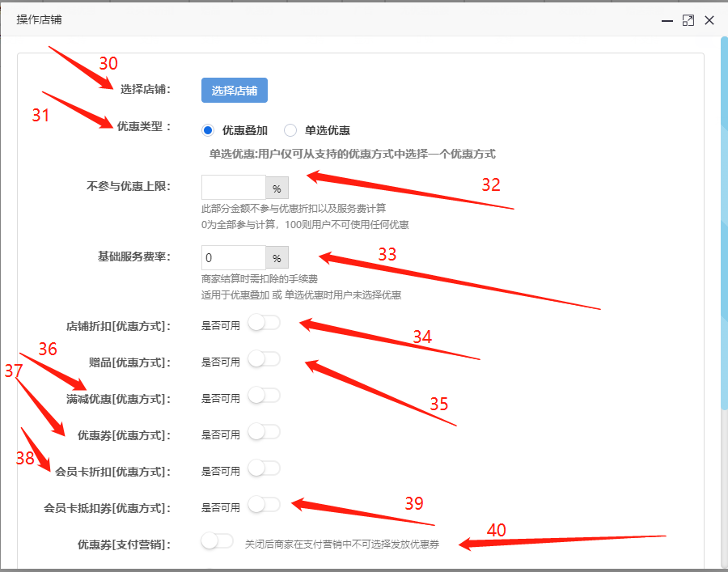Toggle the 会员卡折扣 availability switch
The height and width of the screenshot is (572, 728).
264,468
